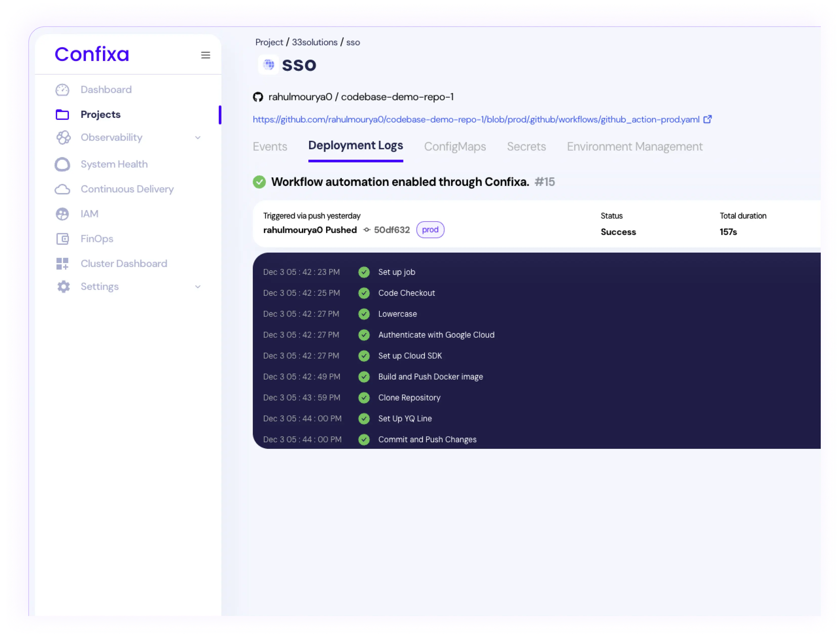The width and height of the screenshot is (840, 637).
Task: Click the Observability icon in sidebar
Action: pos(64,137)
